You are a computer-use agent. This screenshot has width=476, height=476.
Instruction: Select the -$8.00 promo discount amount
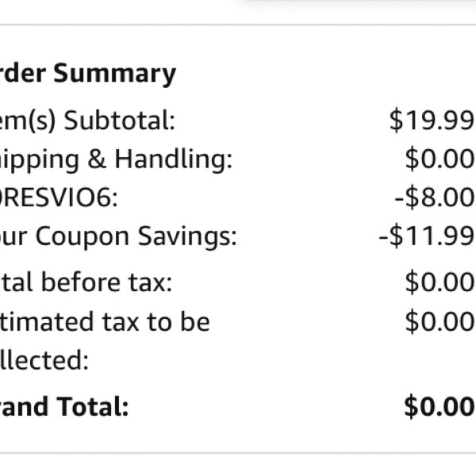(434, 198)
